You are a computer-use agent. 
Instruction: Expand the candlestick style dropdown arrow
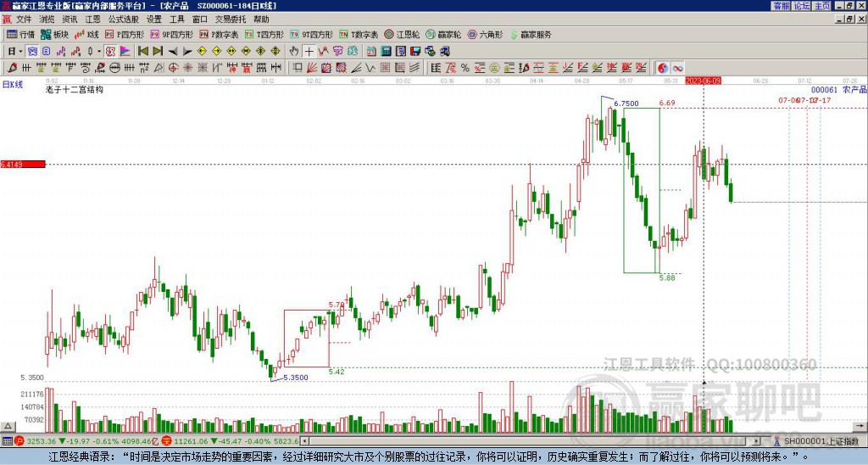(99, 52)
